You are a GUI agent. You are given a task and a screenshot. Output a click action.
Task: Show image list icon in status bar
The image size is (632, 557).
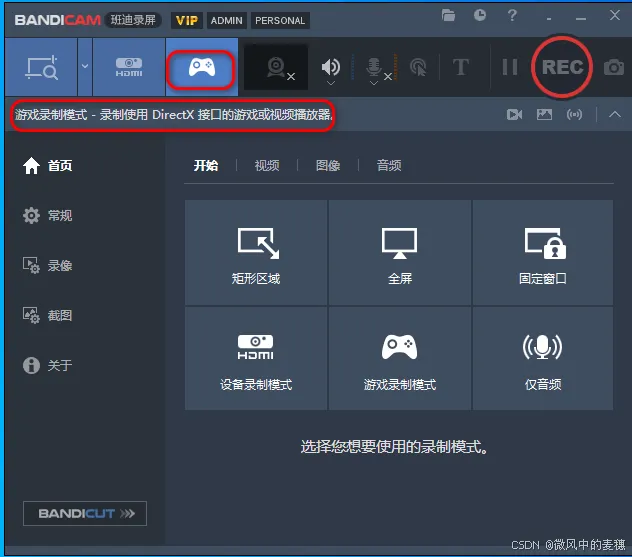coord(544,114)
